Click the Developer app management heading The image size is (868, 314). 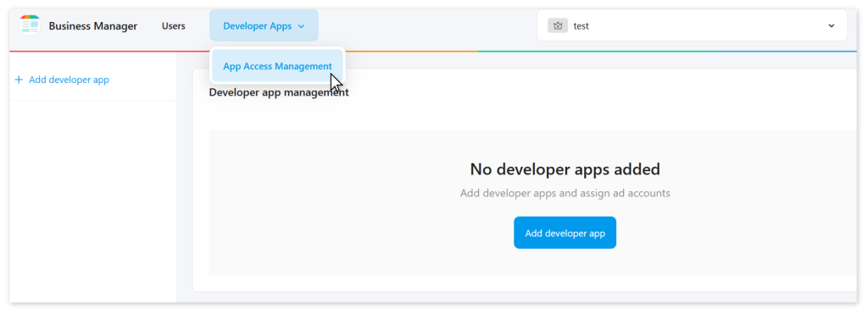(278, 92)
